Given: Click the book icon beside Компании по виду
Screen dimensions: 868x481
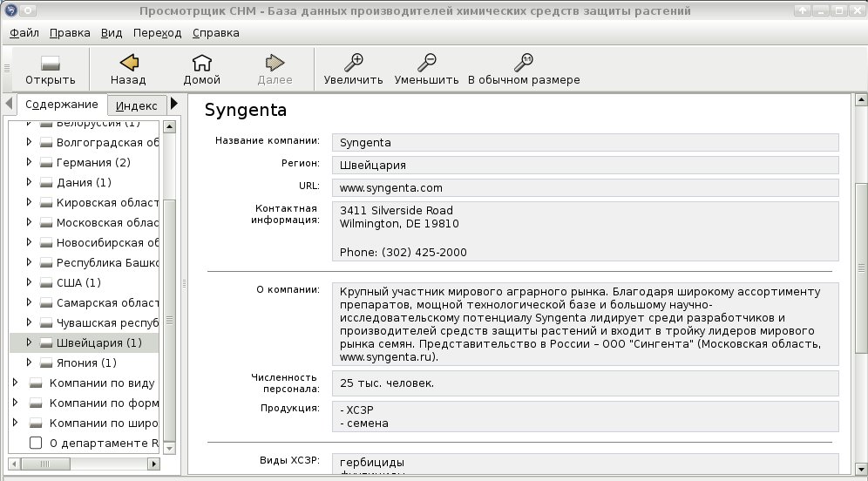Looking at the screenshot, I should click(36, 383).
